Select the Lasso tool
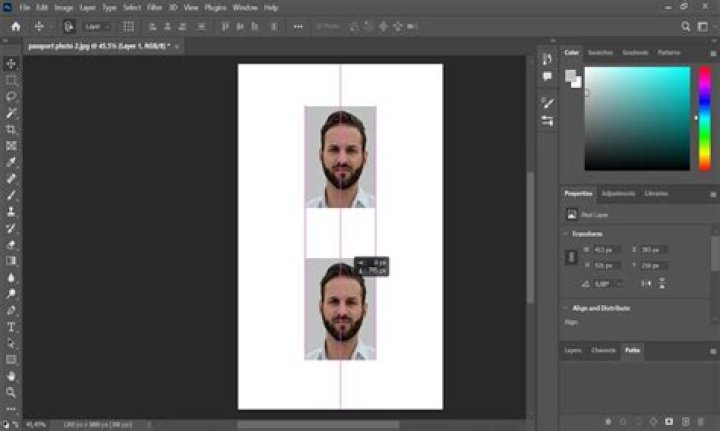This screenshot has height=431, width=720. coord(11,96)
